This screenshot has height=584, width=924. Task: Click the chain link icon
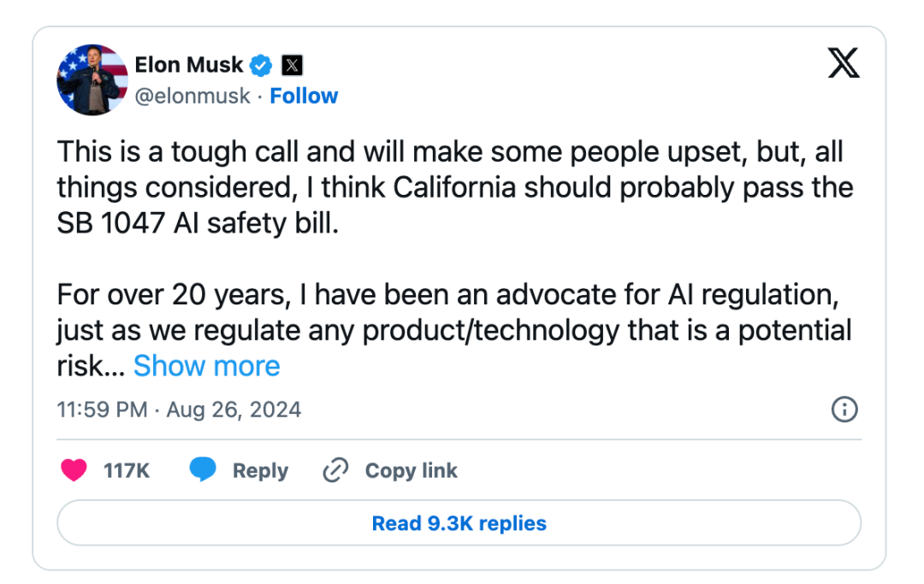tap(335, 470)
